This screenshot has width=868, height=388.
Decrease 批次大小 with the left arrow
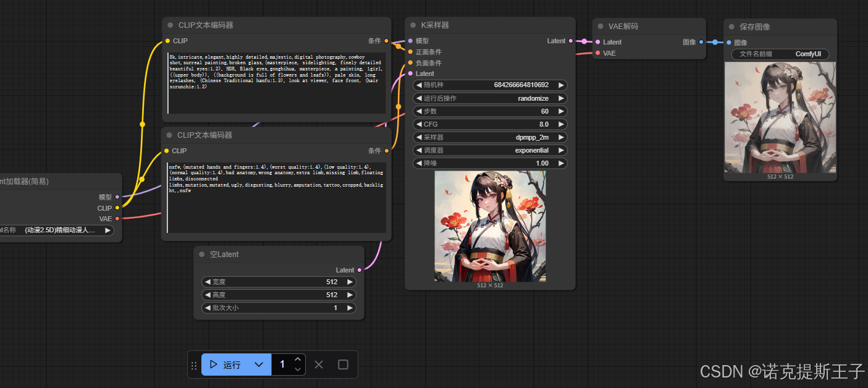tap(208, 308)
